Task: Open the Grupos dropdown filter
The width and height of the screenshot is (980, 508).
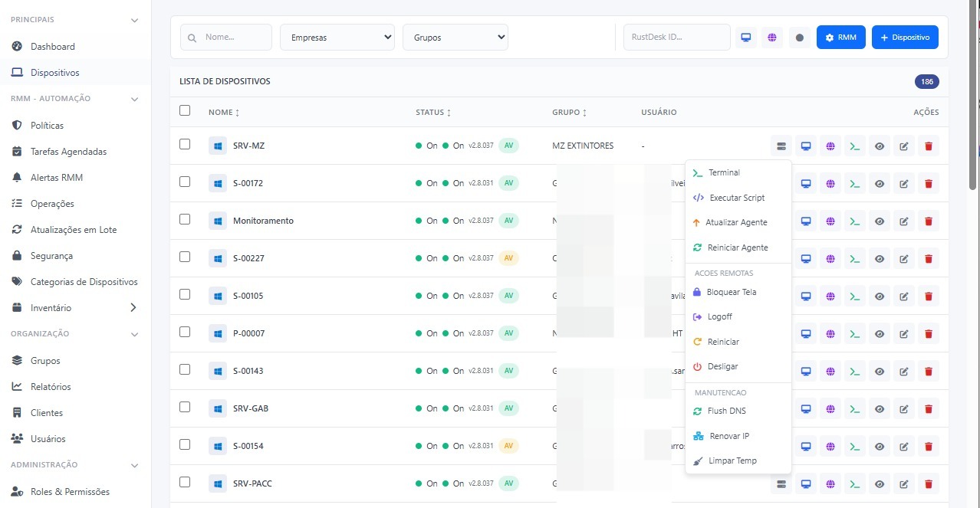Action: 455,37
